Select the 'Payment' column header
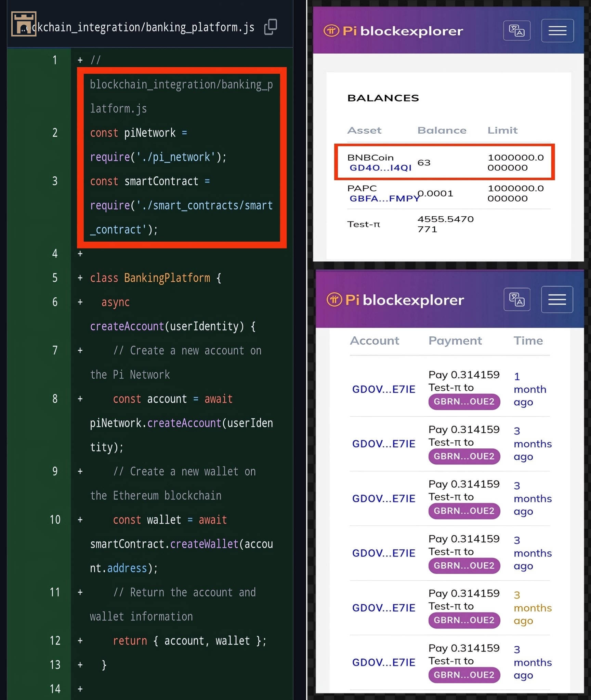Viewport: 591px width, 700px height. click(x=455, y=340)
